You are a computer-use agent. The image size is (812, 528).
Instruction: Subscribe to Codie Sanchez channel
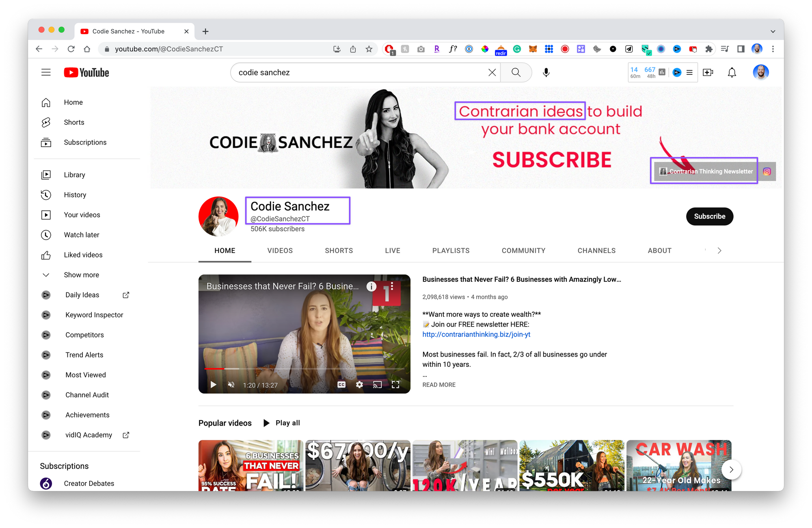pyautogui.click(x=709, y=216)
